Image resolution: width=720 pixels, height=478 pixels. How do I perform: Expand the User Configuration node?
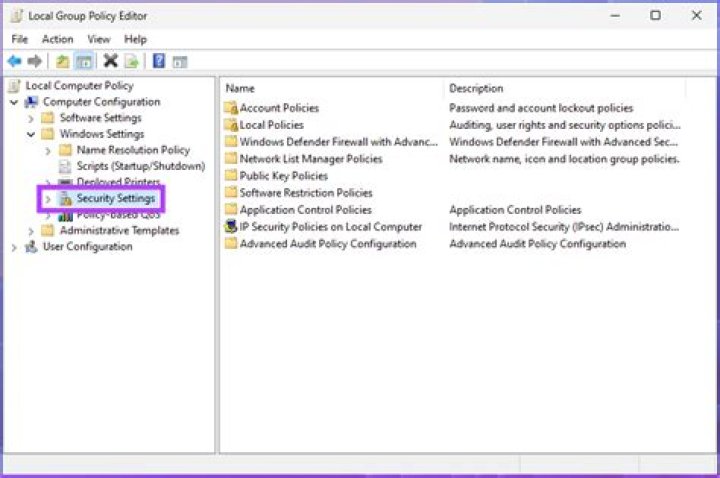tap(15, 247)
